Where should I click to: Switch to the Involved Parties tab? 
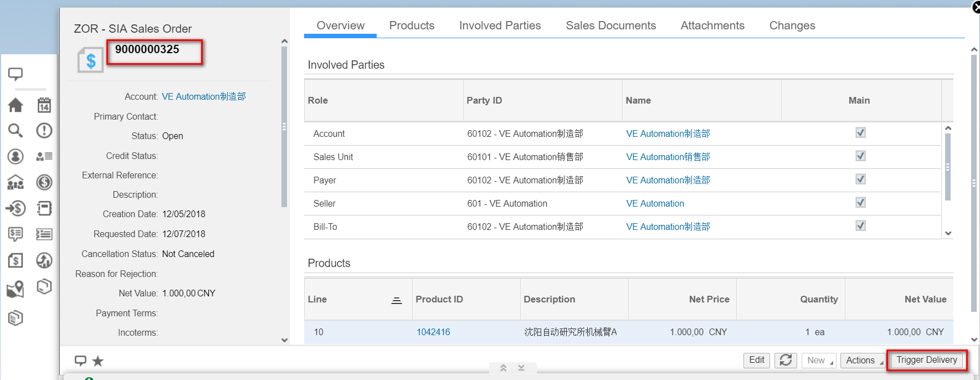click(500, 25)
